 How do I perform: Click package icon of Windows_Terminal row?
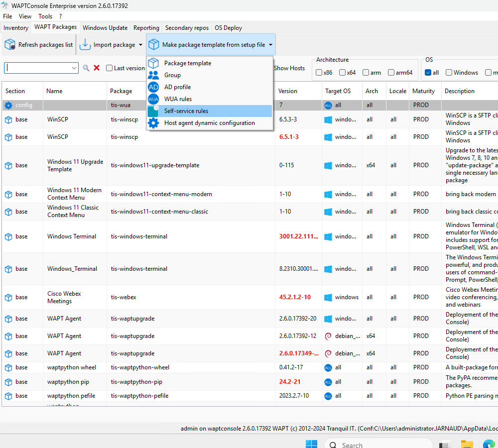[8, 269]
